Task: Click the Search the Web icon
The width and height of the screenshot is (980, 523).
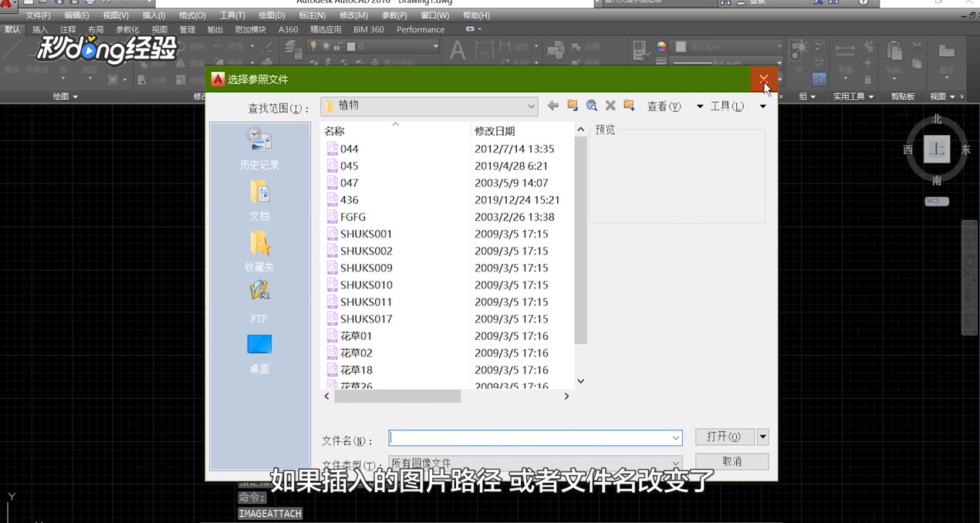Action: [592, 106]
